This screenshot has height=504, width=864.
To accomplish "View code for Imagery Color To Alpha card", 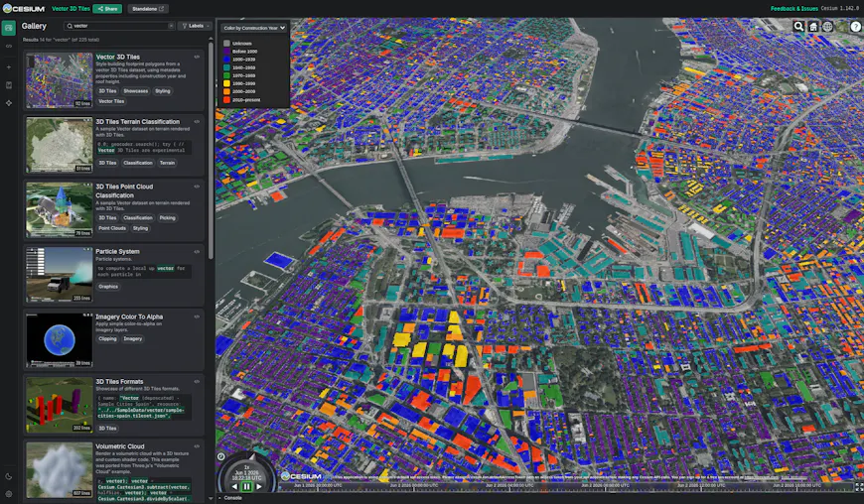I will click(x=197, y=316).
